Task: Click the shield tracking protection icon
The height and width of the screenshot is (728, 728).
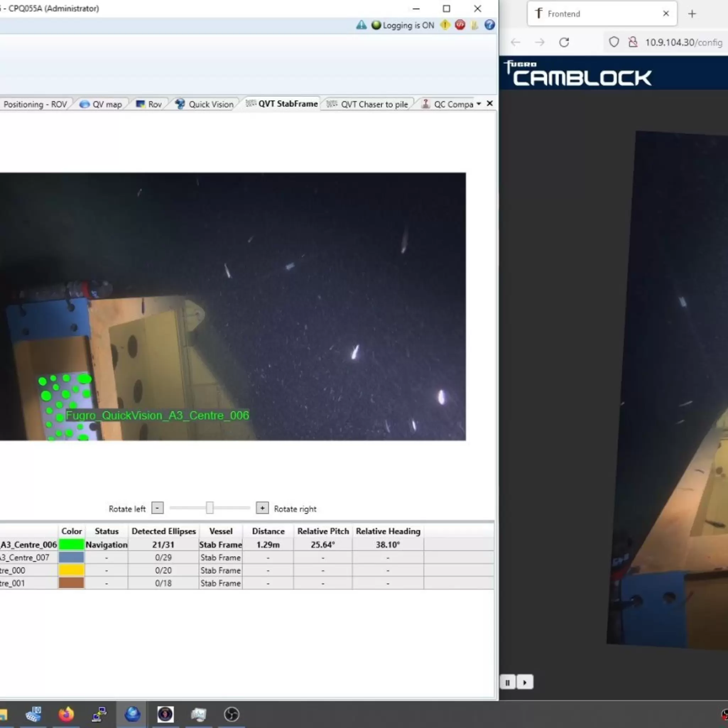Action: click(x=614, y=42)
